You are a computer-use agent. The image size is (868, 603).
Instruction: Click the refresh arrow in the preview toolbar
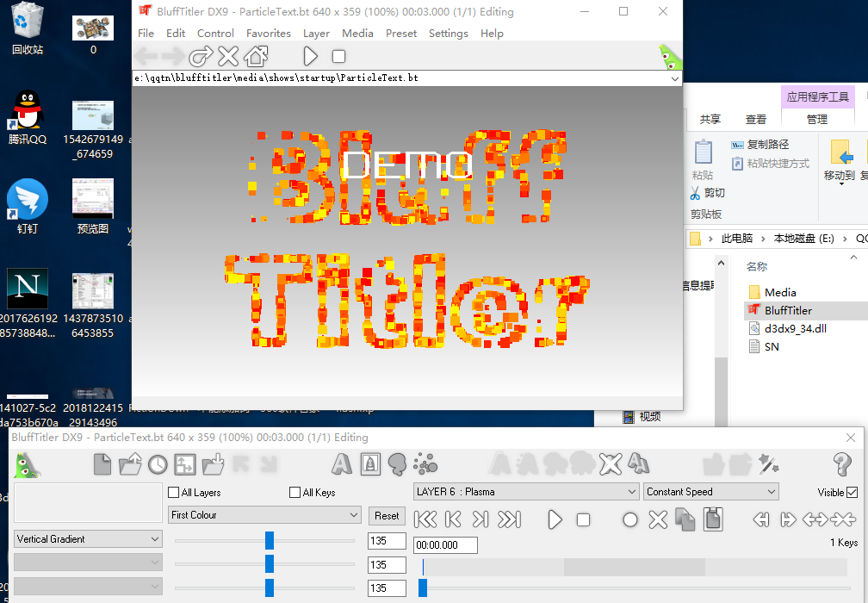(x=201, y=56)
